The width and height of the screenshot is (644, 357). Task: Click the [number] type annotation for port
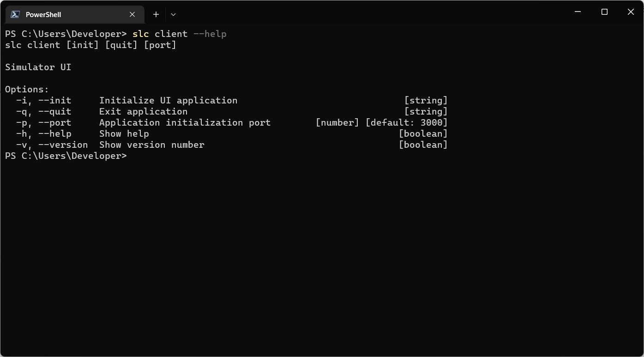337,122
